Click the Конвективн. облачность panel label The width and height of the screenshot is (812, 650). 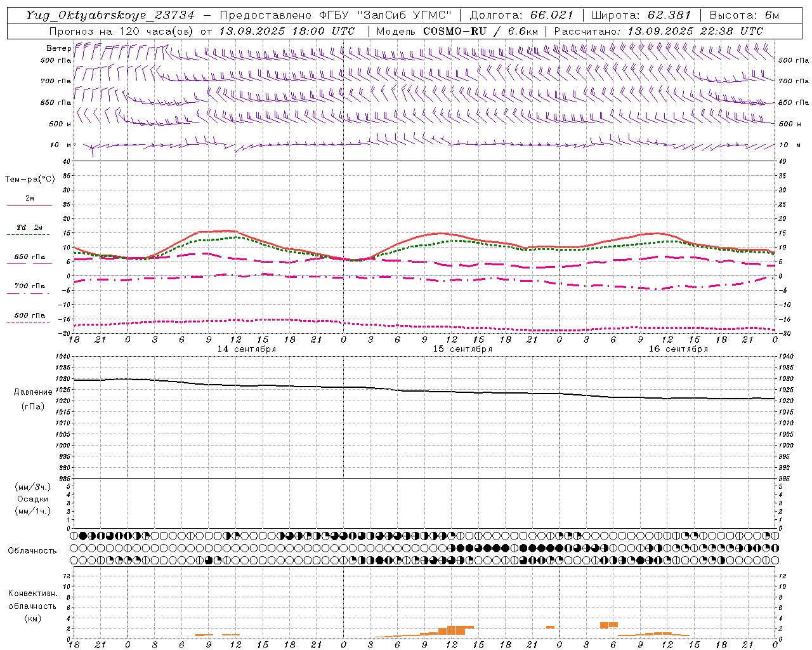point(32,600)
